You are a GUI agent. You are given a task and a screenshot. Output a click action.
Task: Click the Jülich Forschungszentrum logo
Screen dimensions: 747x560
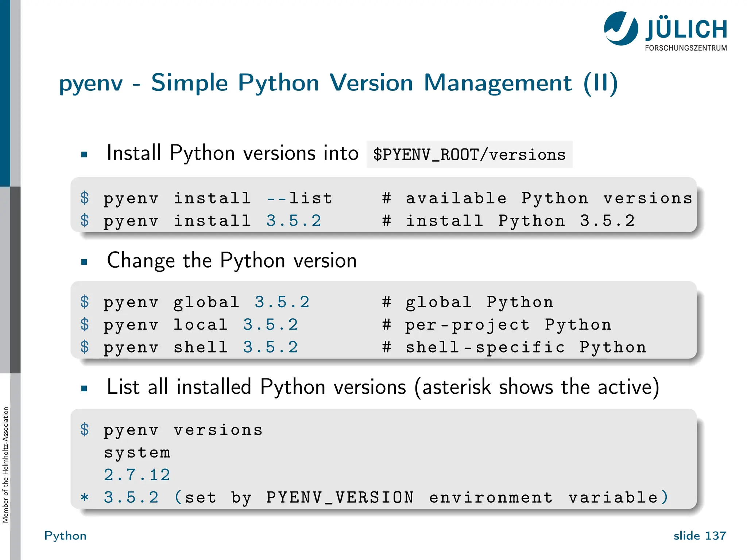click(x=665, y=31)
